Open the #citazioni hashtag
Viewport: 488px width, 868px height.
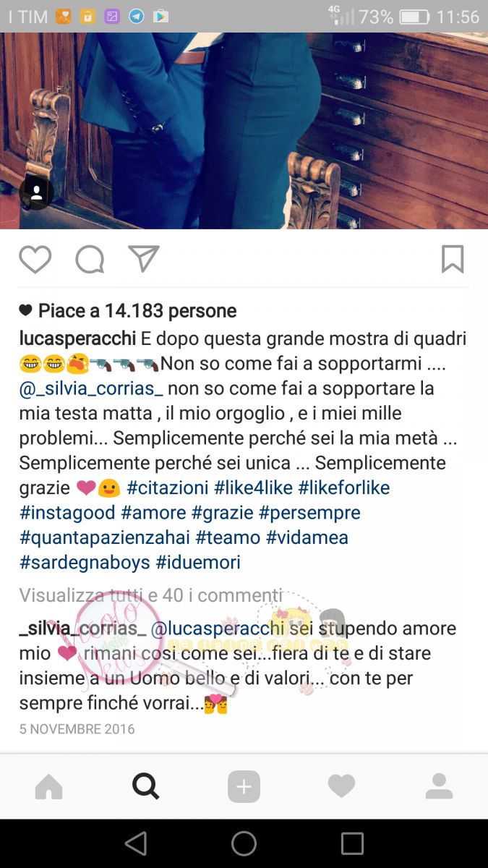click(168, 488)
